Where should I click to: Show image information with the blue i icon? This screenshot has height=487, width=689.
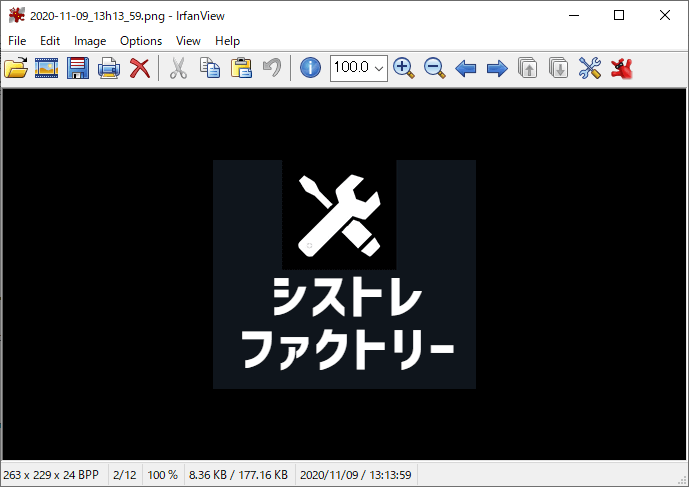click(x=310, y=68)
